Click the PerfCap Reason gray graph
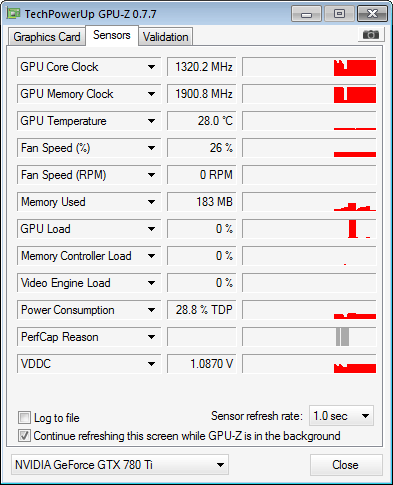Image resolution: width=393 pixels, height=485 pixels. [309, 337]
